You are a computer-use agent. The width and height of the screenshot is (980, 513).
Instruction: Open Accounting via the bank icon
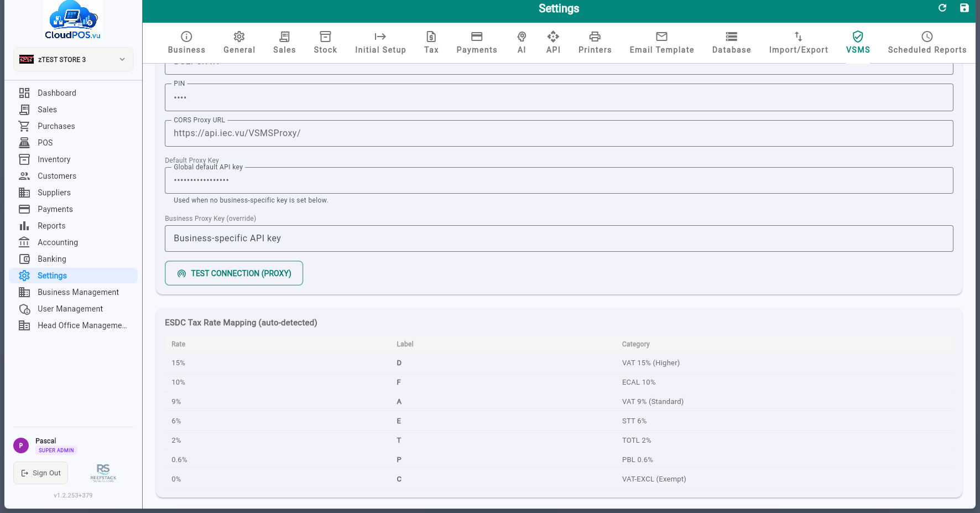click(24, 242)
